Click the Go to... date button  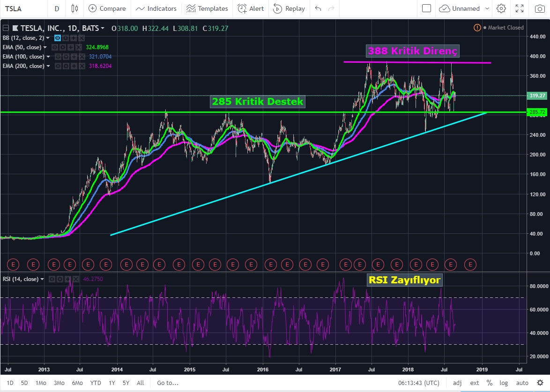[x=168, y=383]
